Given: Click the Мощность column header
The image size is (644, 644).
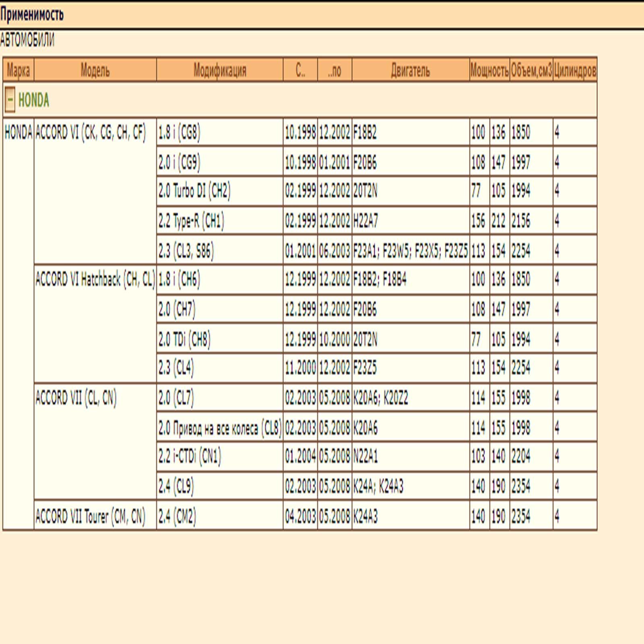Looking at the screenshot, I should click(489, 70).
